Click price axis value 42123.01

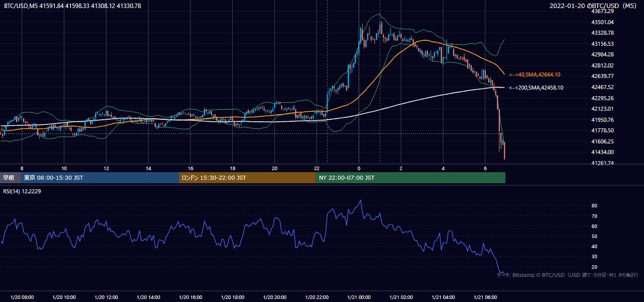point(602,109)
